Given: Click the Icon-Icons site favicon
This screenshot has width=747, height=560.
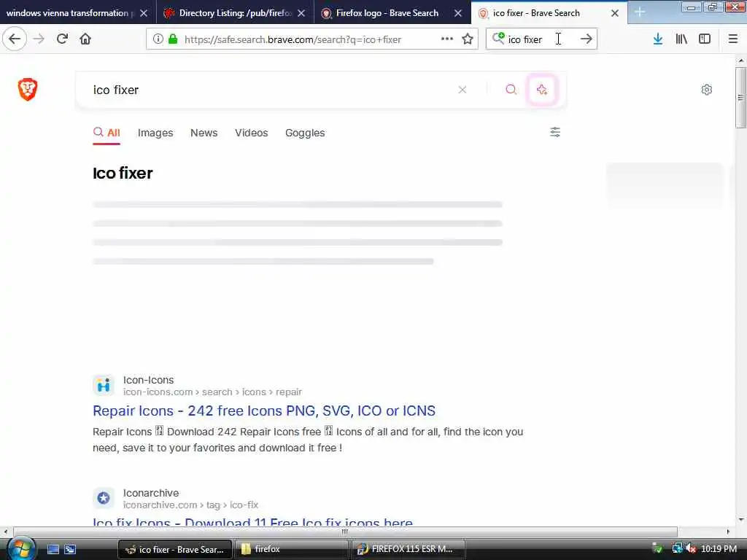Looking at the screenshot, I should pos(104,385).
